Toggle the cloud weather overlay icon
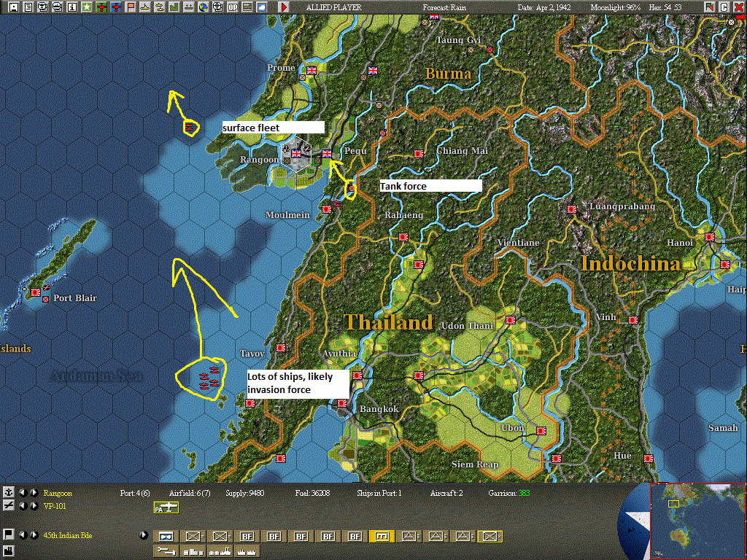Image resolution: width=747 pixels, height=560 pixels. tap(262, 7)
